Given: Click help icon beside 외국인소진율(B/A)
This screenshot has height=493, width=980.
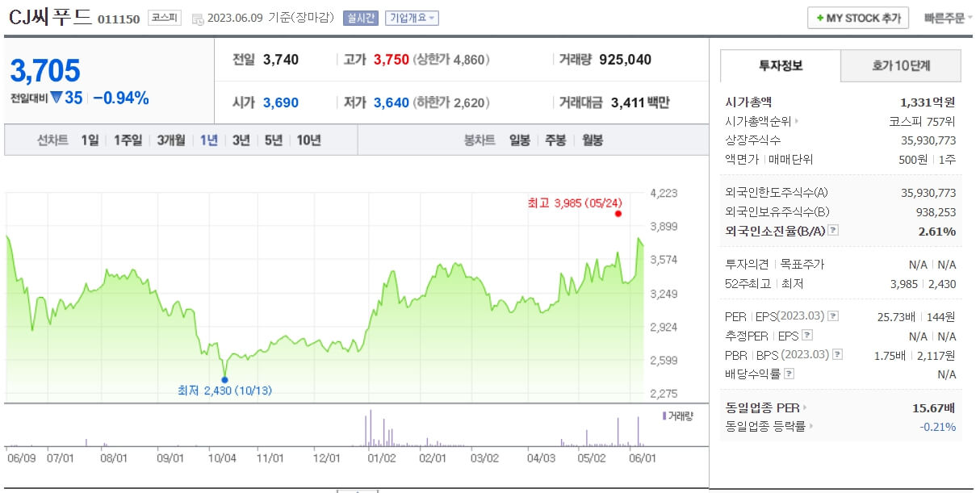Looking at the screenshot, I should point(833,231).
